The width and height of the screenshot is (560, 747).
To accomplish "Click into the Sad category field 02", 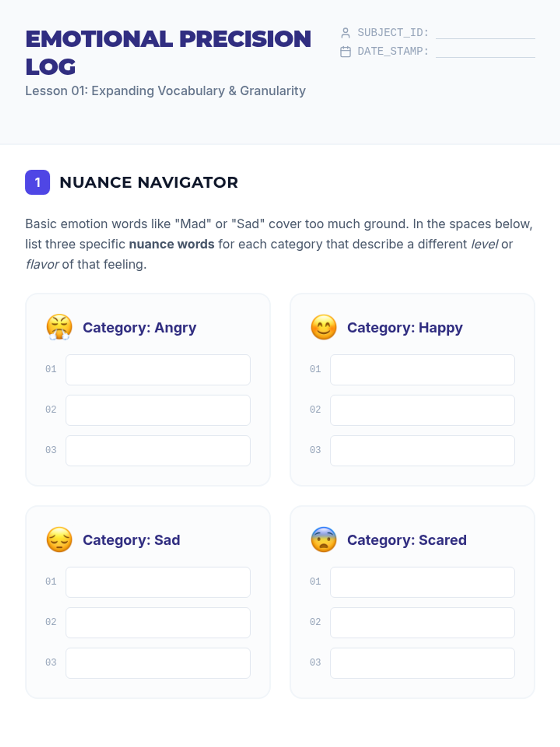I will coord(158,622).
